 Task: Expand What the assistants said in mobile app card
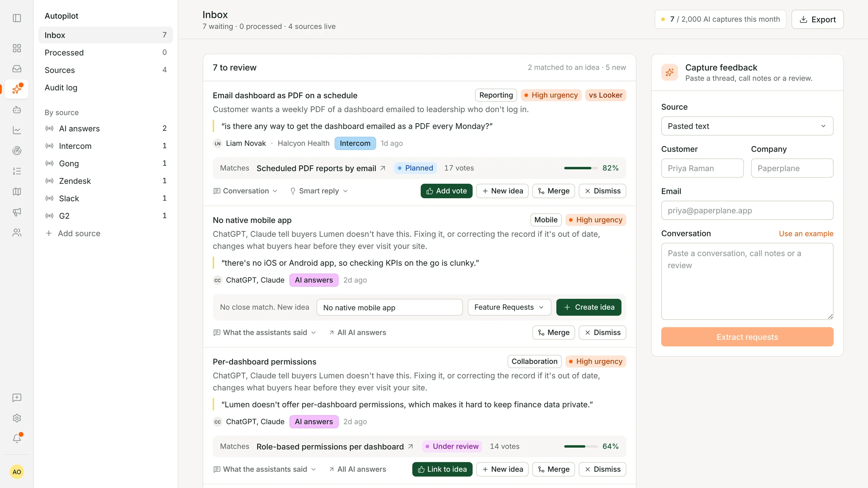[x=265, y=332]
